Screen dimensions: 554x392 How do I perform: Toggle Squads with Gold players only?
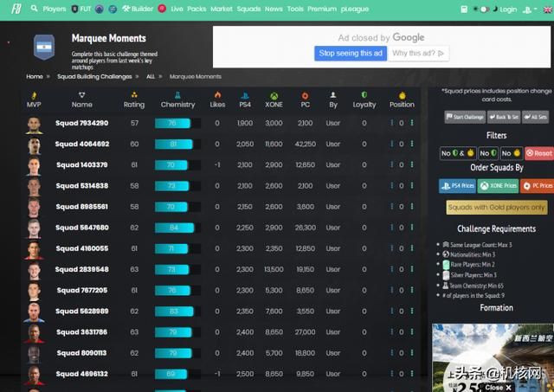pos(497,208)
